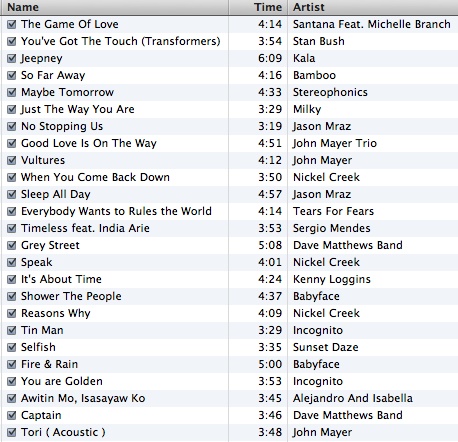This screenshot has width=458, height=442.
Task: Select Awitin Mo, Isasayaw Ko row
Action: click(230, 398)
